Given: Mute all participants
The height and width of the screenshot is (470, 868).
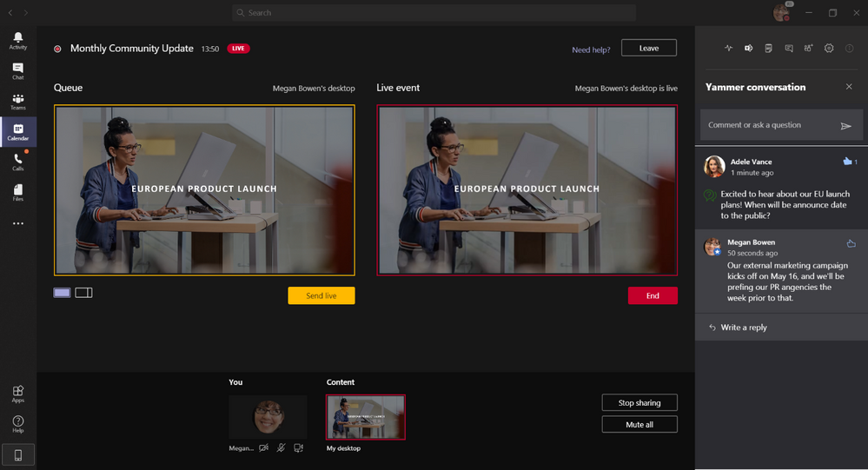Looking at the screenshot, I should click(639, 425).
